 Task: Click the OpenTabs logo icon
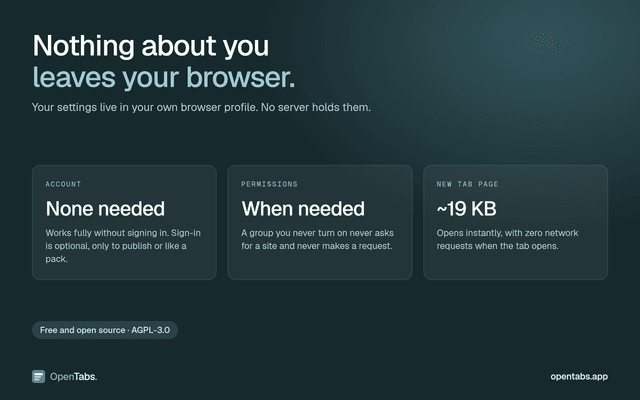tap(38, 376)
